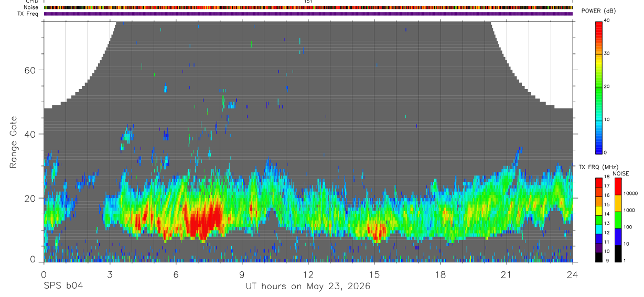Click the '18' tick label on the UT hours axis
644x297 pixels.
coord(441,274)
